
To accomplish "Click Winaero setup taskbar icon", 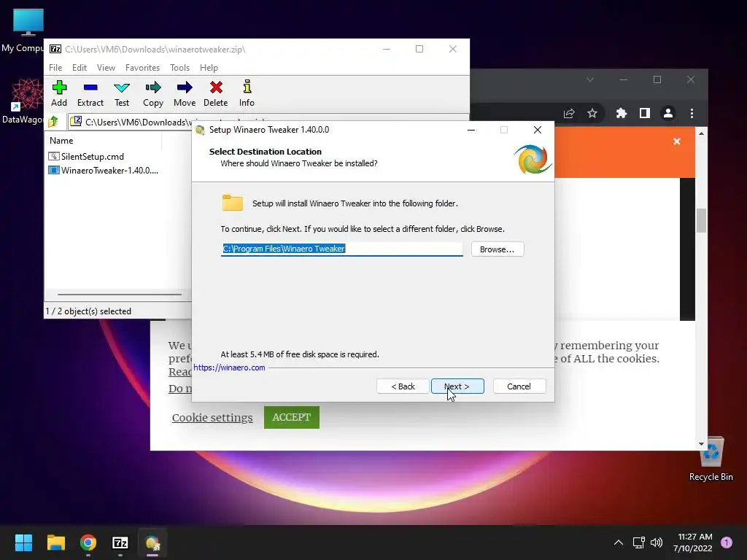I will pyautogui.click(x=152, y=542).
